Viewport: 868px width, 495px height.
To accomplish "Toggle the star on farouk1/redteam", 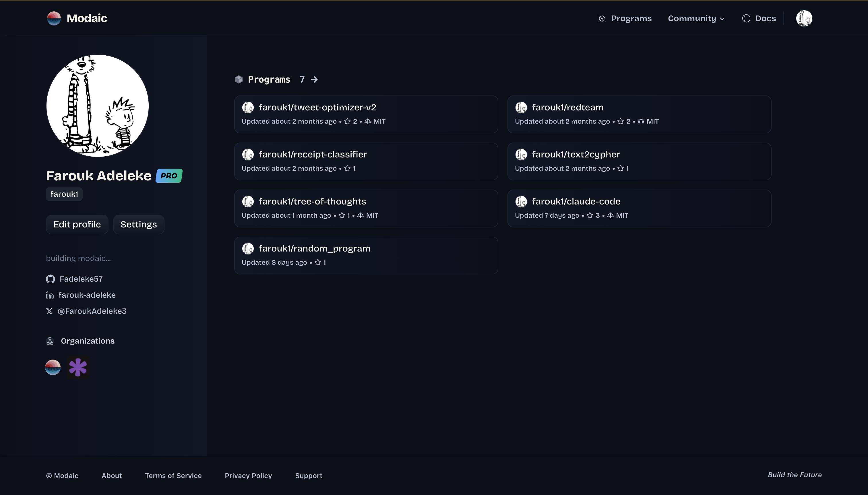I will [620, 121].
